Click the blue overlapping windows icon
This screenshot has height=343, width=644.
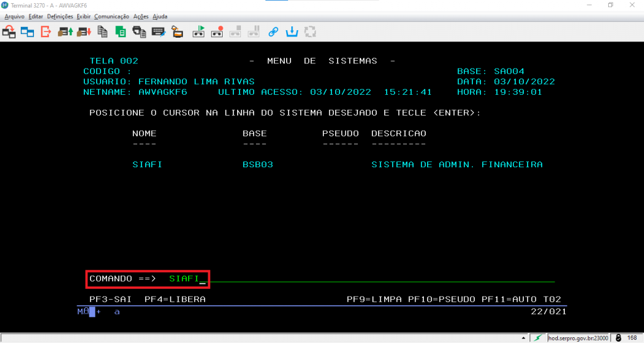pyautogui.click(x=27, y=31)
